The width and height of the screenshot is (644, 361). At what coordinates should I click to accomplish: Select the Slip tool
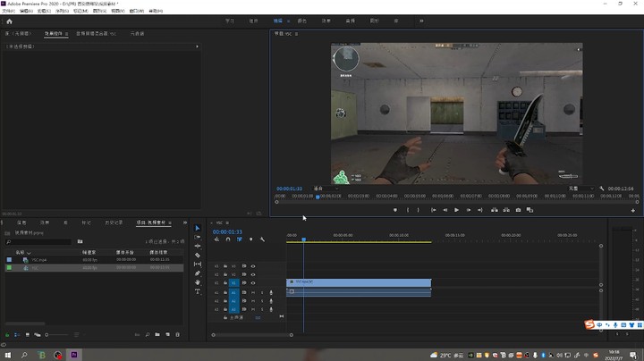(198, 264)
